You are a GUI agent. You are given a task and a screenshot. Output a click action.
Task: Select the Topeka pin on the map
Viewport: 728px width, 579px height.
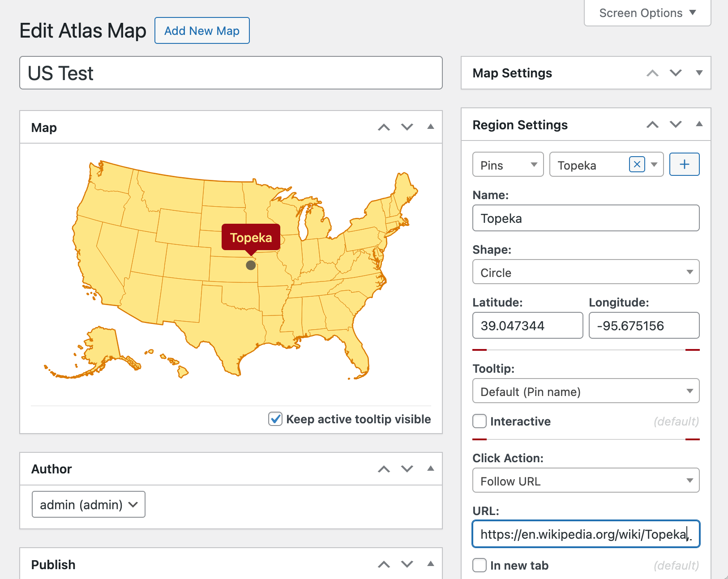coord(251,265)
